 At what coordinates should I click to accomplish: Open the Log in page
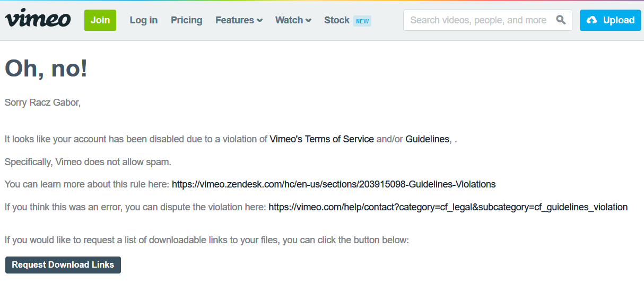pos(144,20)
